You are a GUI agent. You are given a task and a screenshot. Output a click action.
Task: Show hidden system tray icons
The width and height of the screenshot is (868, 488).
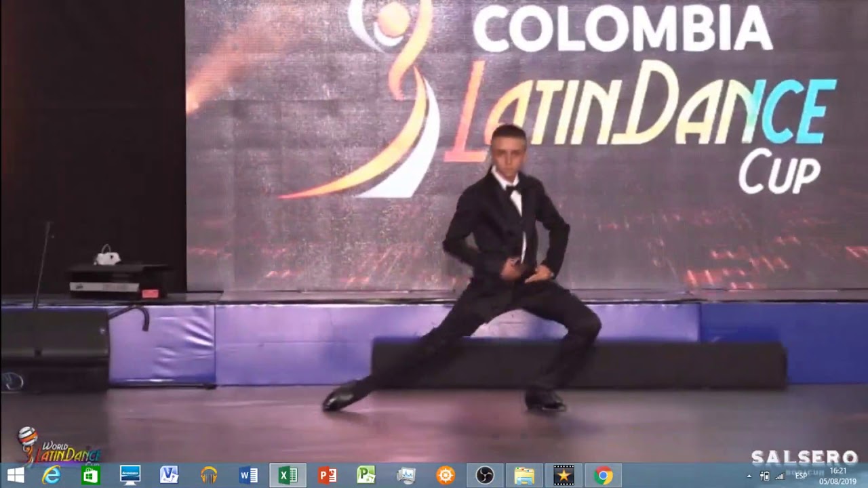coord(749,476)
